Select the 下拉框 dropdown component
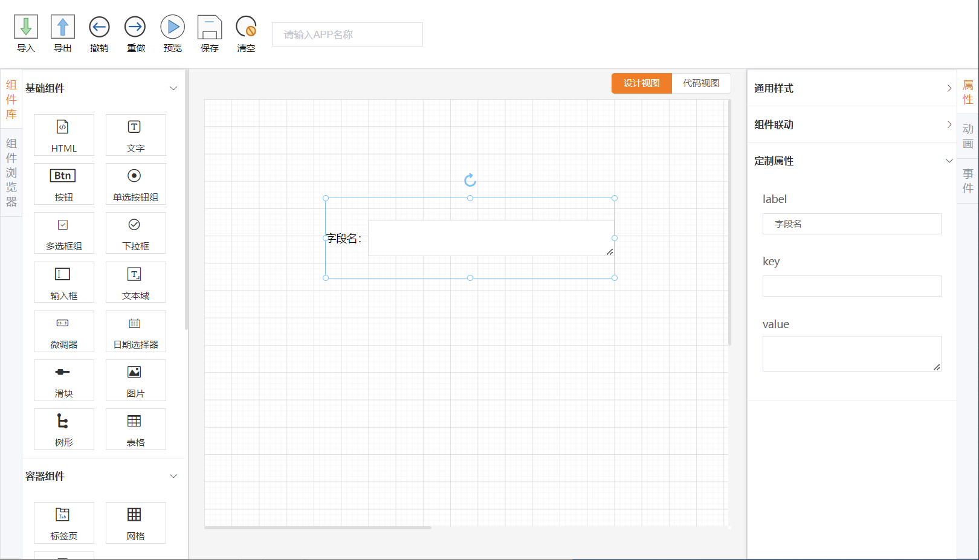Image resolution: width=979 pixels, height=560 pixels. (135, 233)
